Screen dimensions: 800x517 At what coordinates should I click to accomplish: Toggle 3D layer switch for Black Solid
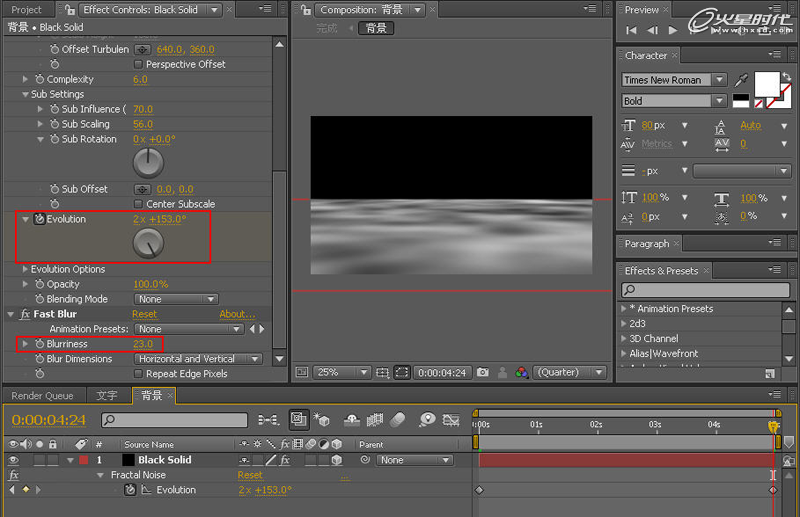tap(337, 460)
